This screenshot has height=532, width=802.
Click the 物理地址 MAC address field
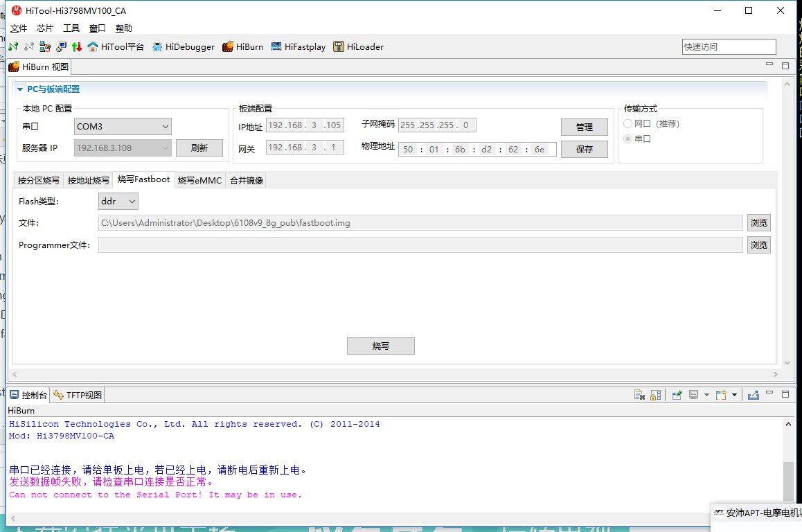(x=477, y=150)
